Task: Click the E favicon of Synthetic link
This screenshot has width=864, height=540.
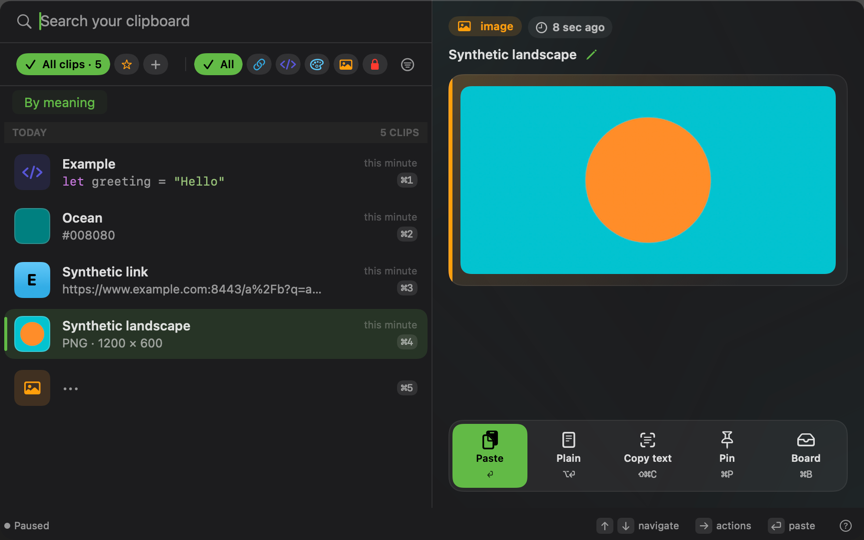Action: (x=32, y=280)
